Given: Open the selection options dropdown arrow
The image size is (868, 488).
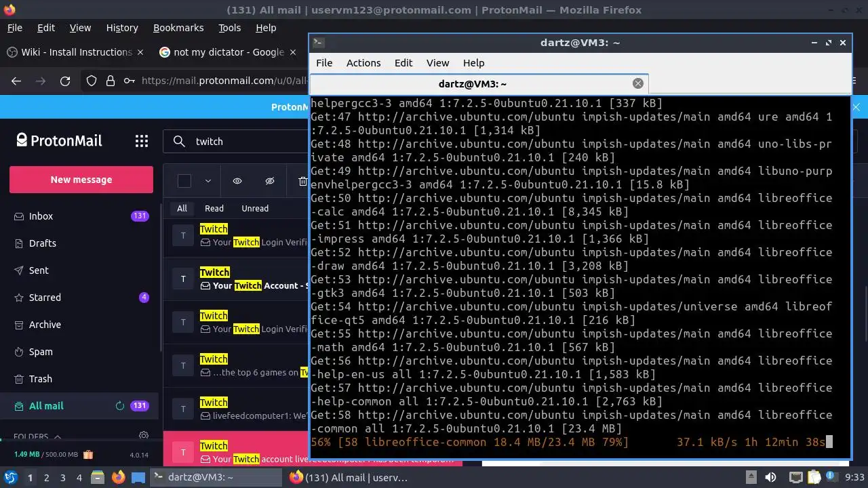Looking at the screenshot, I should pyautogui.click(x=208, y=181).
